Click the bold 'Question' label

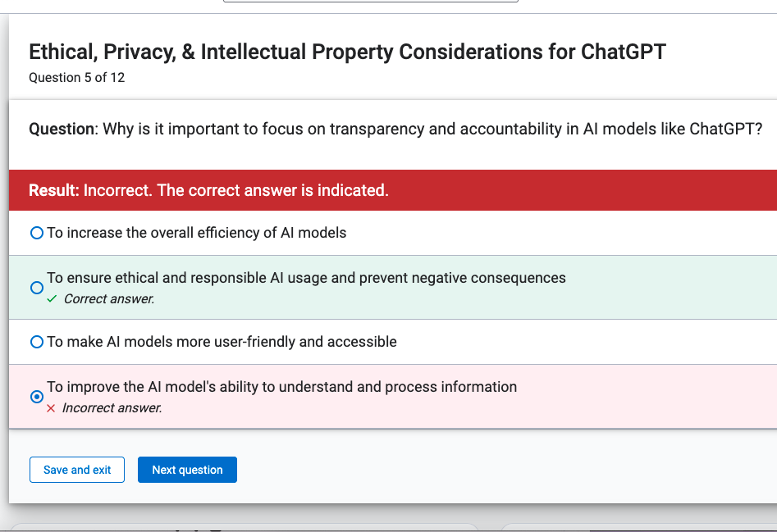click(62, 130)
